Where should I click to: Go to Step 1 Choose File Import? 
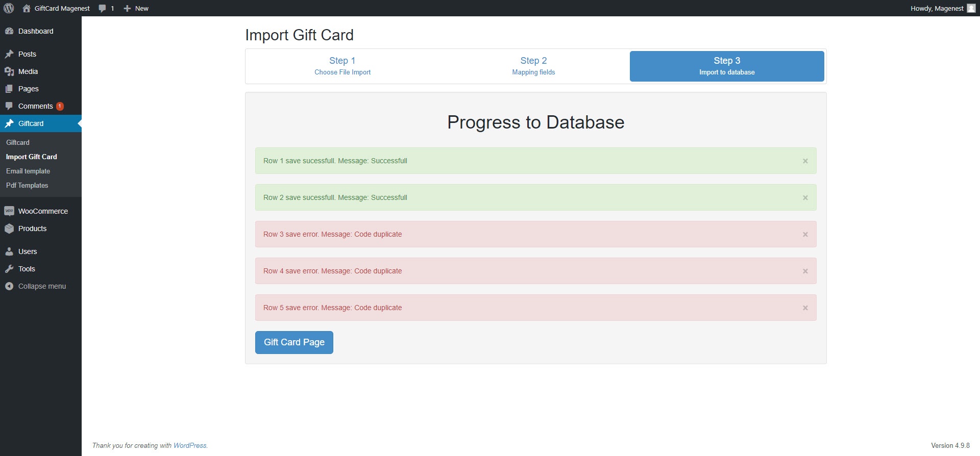tap(342, 66)
